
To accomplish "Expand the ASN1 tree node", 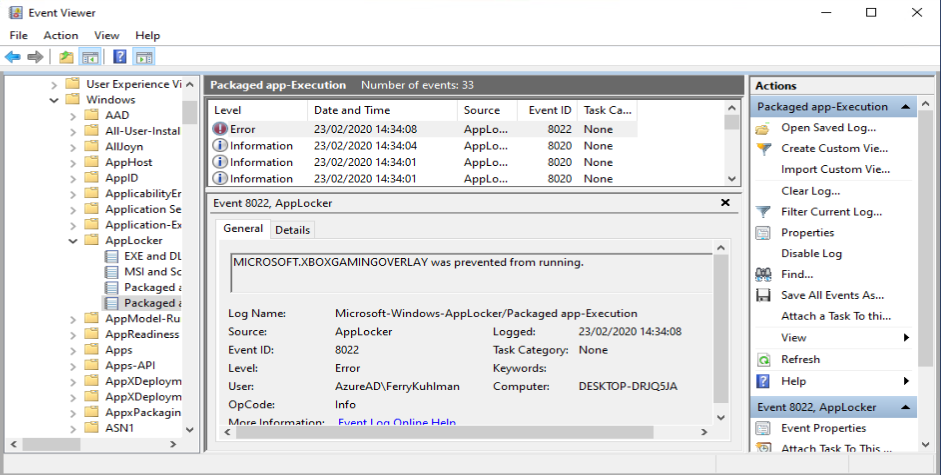I will tap(73, 429).
